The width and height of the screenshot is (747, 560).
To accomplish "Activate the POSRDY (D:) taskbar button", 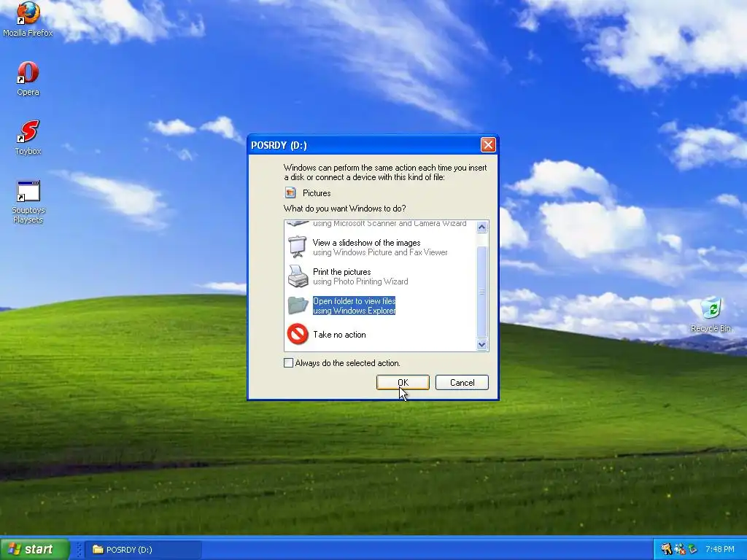I will (143, 550).
